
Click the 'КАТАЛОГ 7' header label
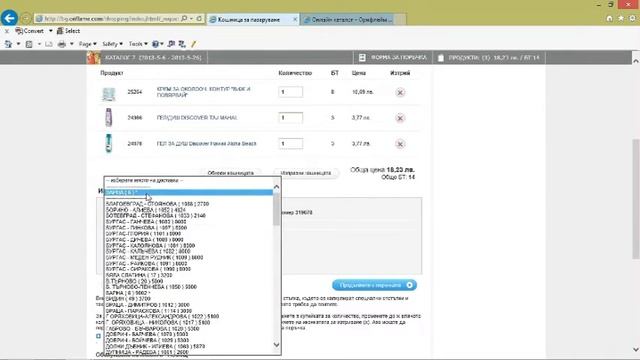pos(153,58)
